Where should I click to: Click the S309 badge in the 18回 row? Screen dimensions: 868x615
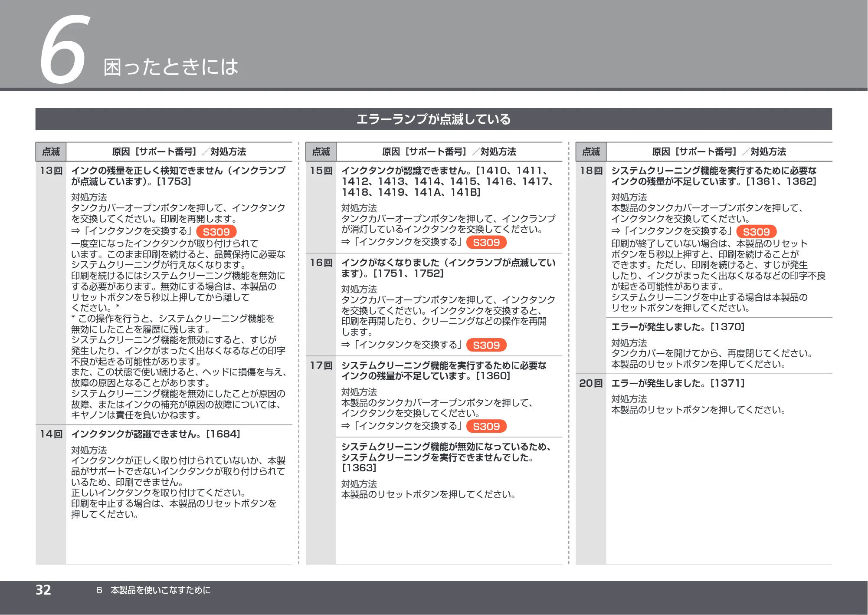coord(756,232)
